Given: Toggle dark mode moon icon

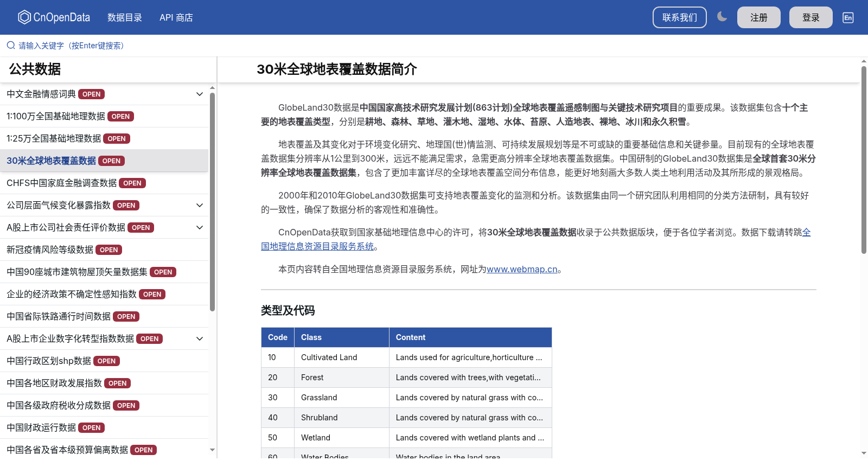Looking at the screenshot, I should click(x=722, y=17).
